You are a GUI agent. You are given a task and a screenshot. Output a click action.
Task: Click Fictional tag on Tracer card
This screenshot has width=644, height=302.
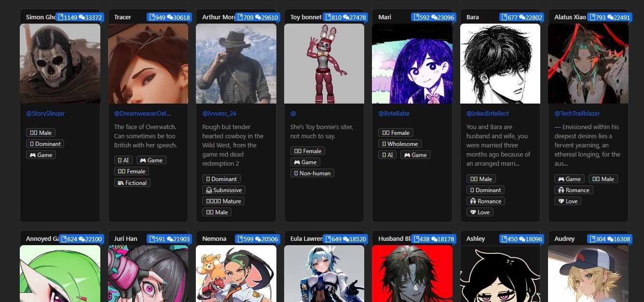coord(132,183)
